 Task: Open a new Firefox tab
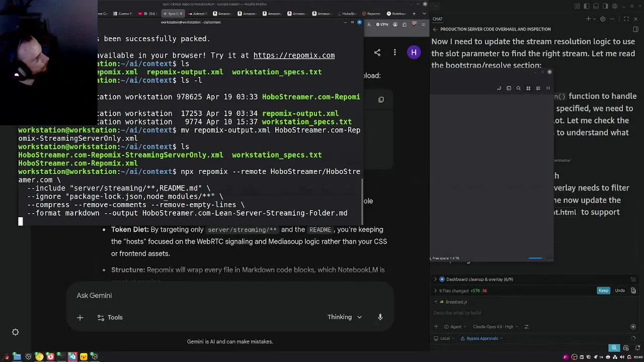414,14
